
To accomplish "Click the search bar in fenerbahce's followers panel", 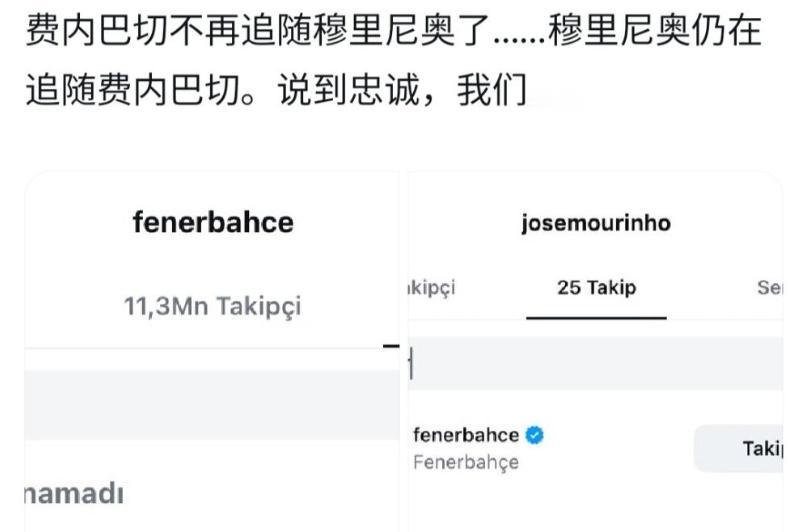I will [212, 405].
